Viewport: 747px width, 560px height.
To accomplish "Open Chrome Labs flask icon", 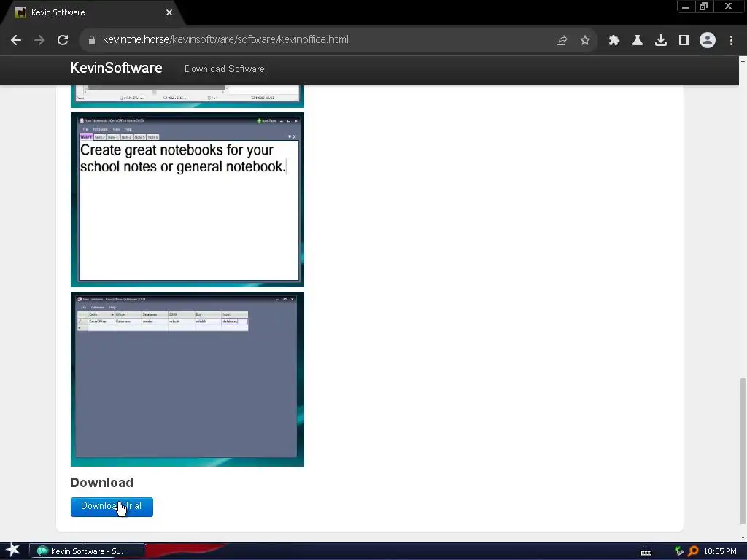I will [638, 41].
